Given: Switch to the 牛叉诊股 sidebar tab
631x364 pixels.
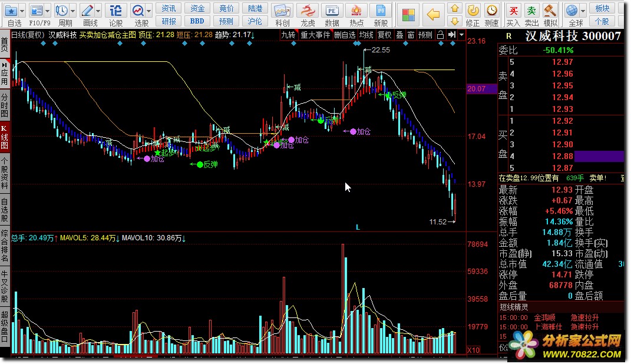Looking at the screenshot, I should tap(5, 286).
